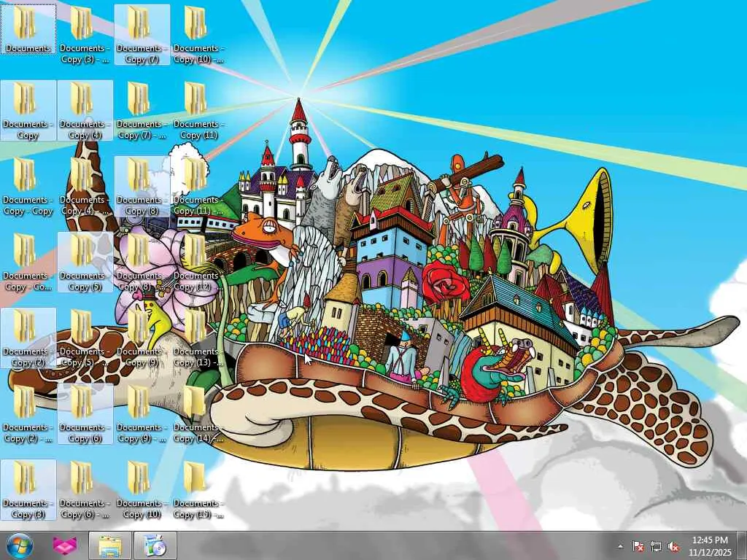This screenshot has width=747, height=560.
Task: Select folder labeled "Documents - Copy (5) - ..."
Action: click(85, 338)
